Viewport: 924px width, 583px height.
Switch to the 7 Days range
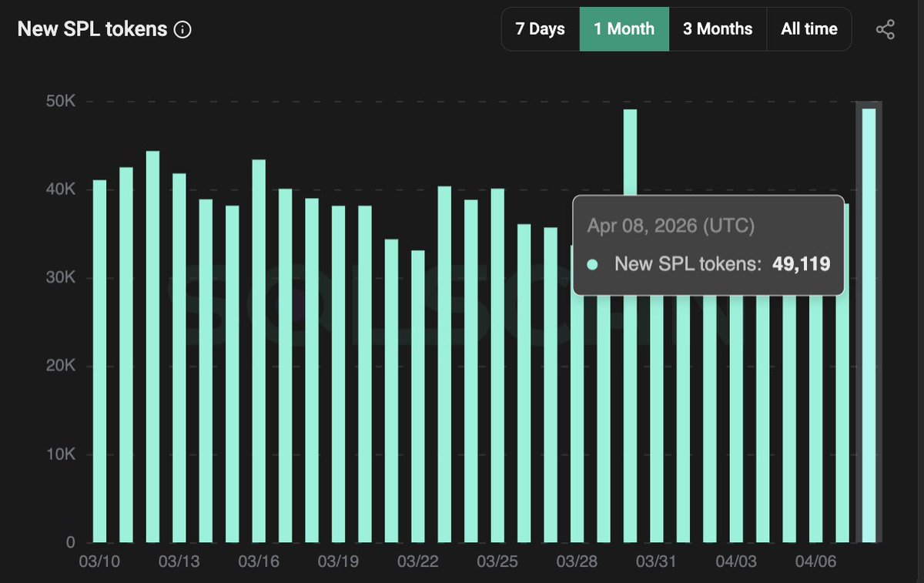(541, 29)
